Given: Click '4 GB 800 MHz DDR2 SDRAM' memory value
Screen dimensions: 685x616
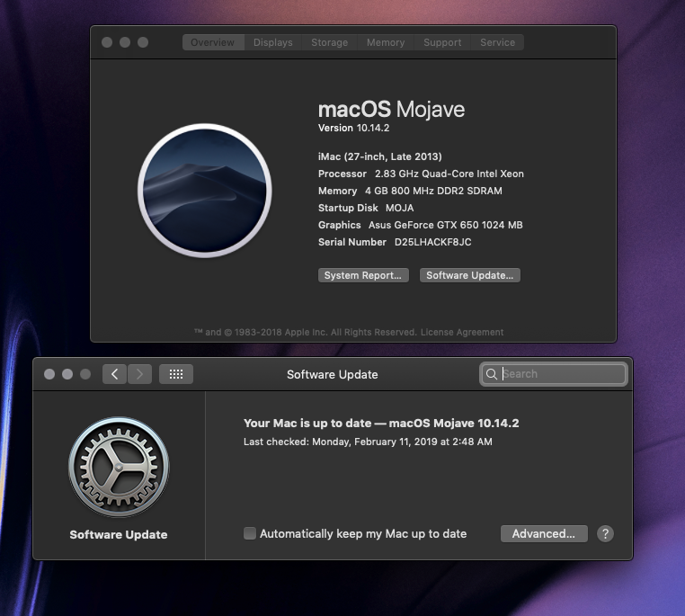Looking at the screenshot, I should click(433, 191).
